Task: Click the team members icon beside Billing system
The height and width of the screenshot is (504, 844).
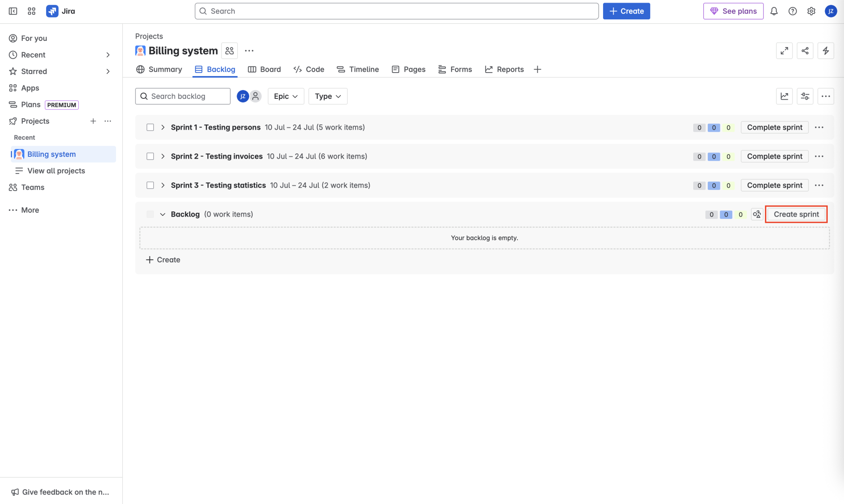Action: pyautogui.click(x=229, y=51)
